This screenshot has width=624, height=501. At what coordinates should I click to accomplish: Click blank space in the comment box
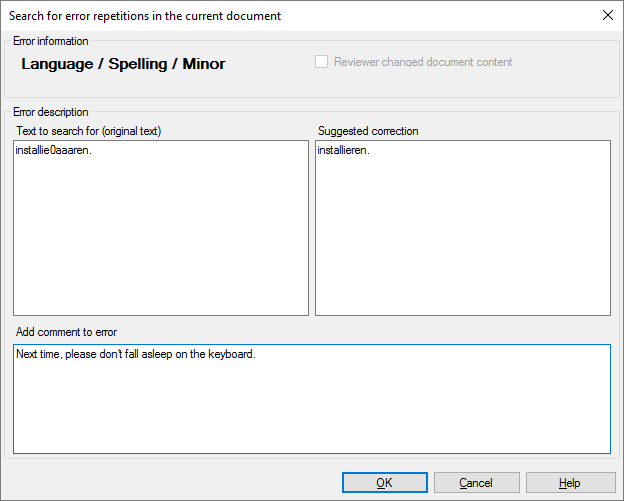tap(310, 410)
